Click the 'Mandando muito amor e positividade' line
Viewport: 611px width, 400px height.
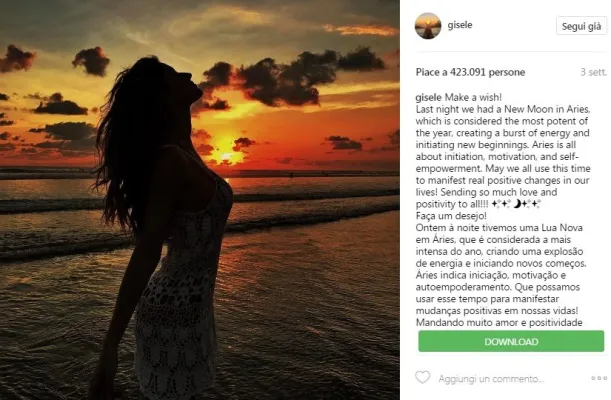click(499, 322)
